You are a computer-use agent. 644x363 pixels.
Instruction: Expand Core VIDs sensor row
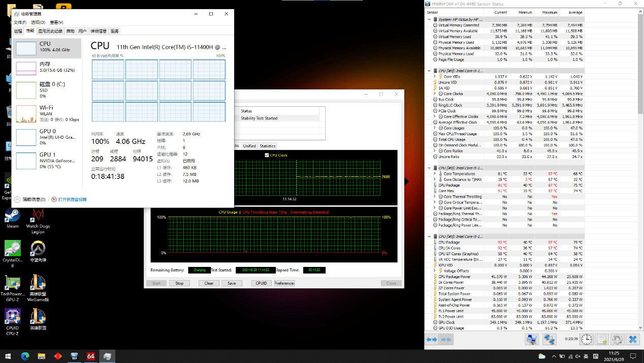435,76
